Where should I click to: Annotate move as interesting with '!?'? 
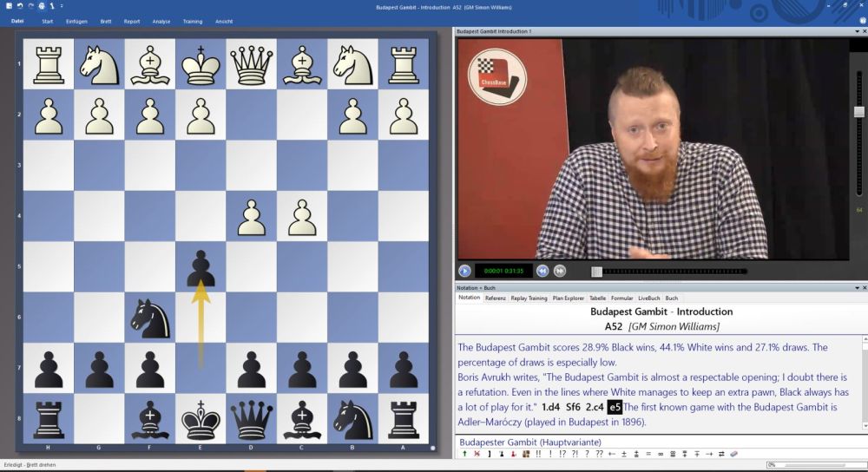click(562, 454)
